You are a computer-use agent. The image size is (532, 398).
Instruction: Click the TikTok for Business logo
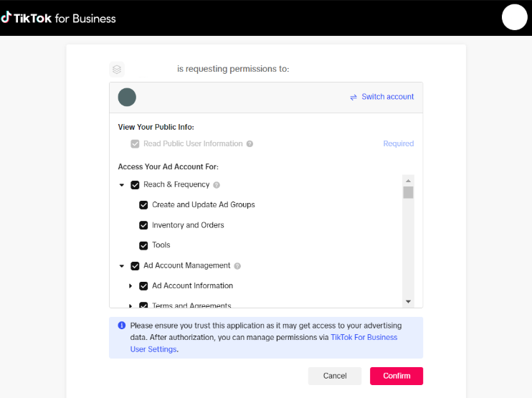pyautogui.click(x=58, y=18)
